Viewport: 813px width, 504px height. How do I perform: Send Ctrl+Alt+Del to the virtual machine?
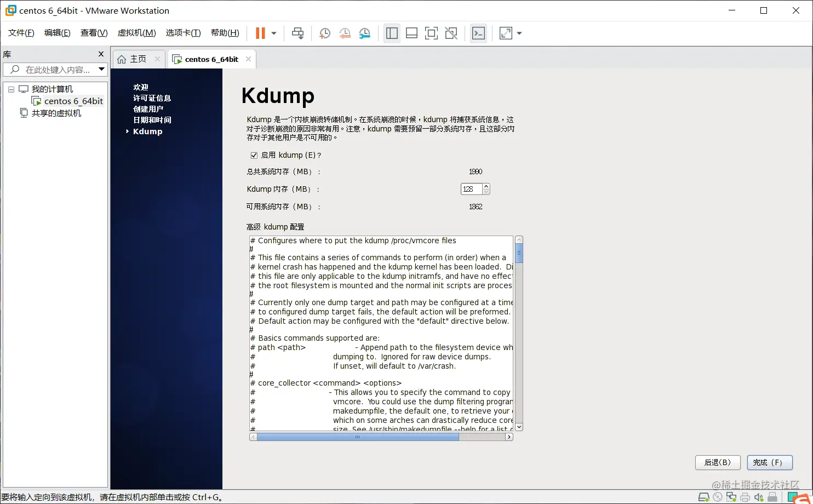pyautogui.click(x=297, y=33)
